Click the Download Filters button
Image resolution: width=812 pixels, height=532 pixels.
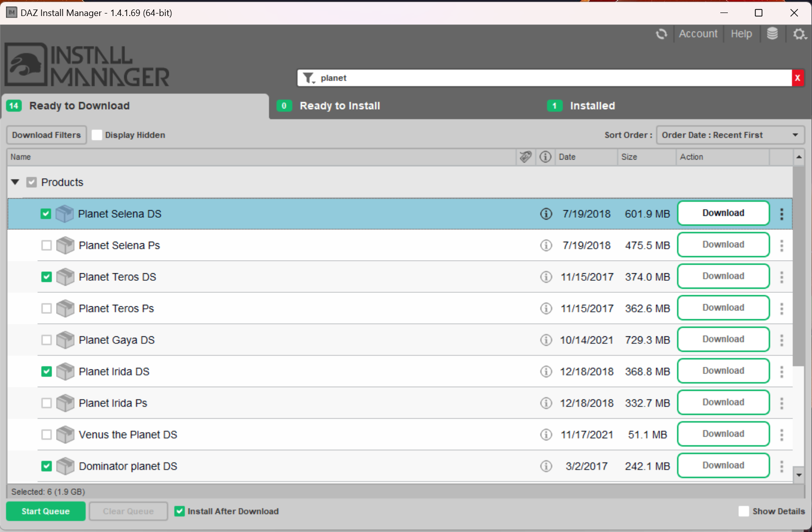click(47, 135)
